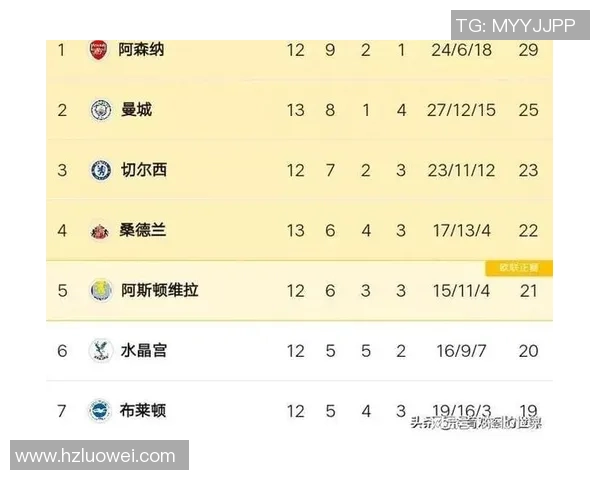Open the 水晶宫 team page

pyautogui.click(x=143, y=351)
